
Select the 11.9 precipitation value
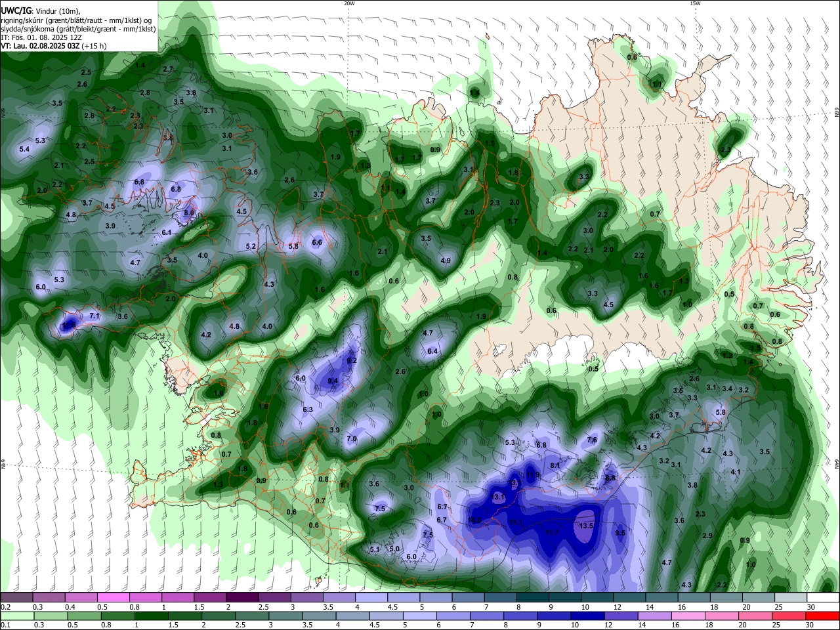pyautogui.click(x=533, y=474)
